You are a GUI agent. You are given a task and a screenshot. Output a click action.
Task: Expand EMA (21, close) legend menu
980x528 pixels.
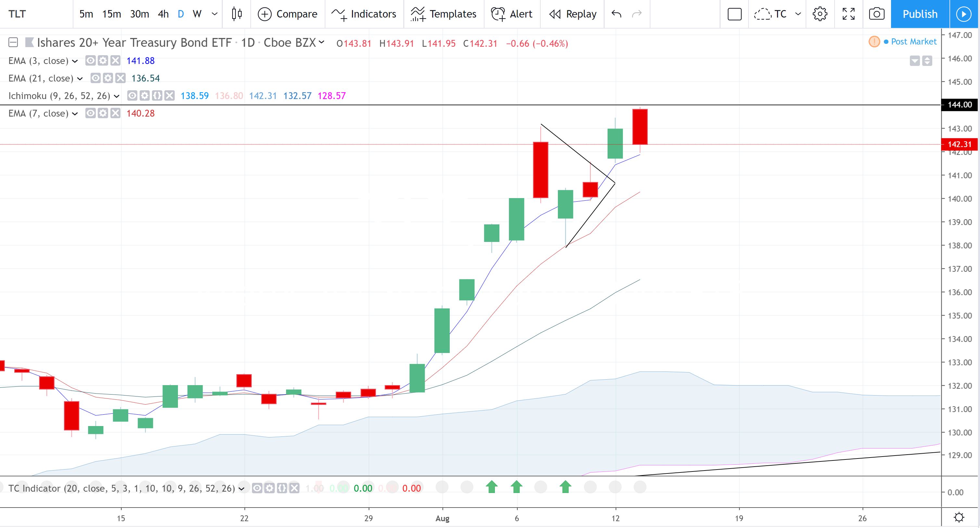80,78
